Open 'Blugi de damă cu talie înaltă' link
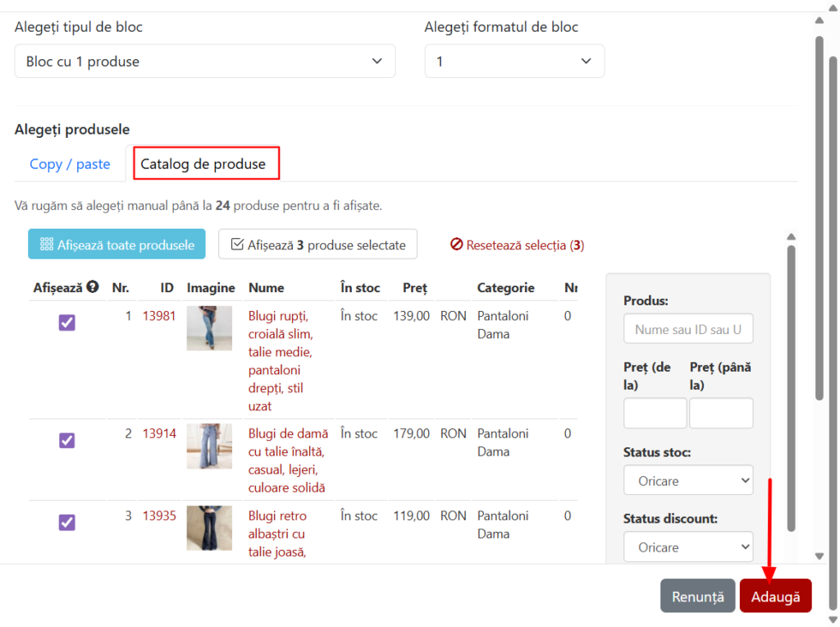 288,460
